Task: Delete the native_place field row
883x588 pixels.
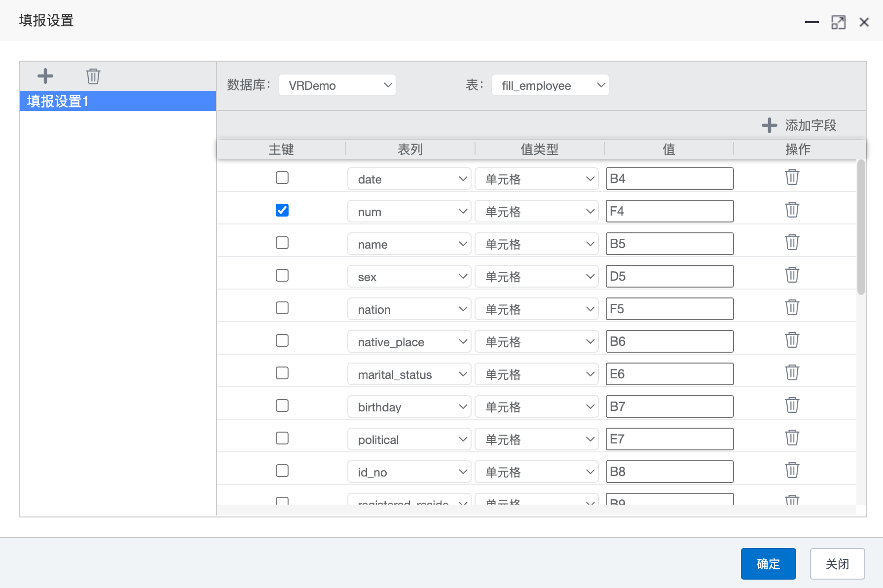Action: (792, 340)
